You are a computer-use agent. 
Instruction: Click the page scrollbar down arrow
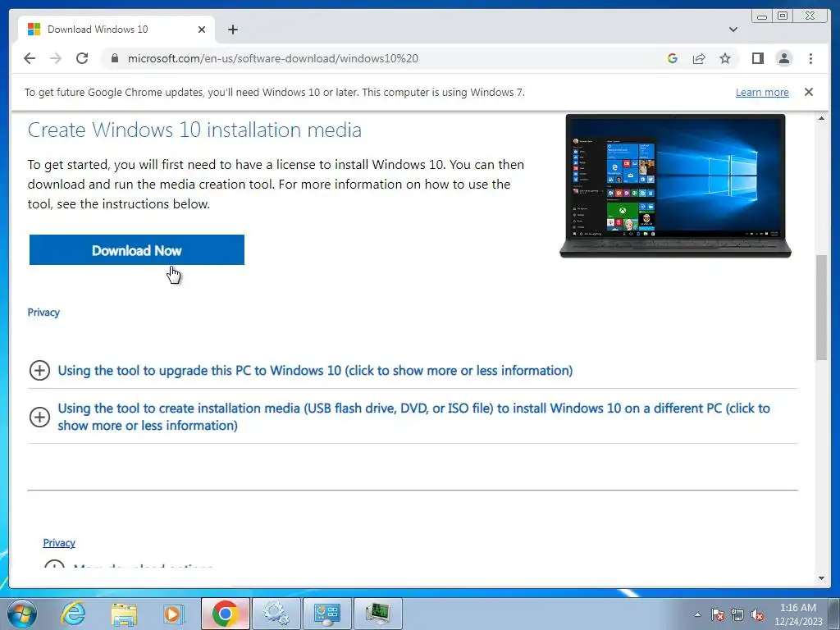click(x=821, y=578)
